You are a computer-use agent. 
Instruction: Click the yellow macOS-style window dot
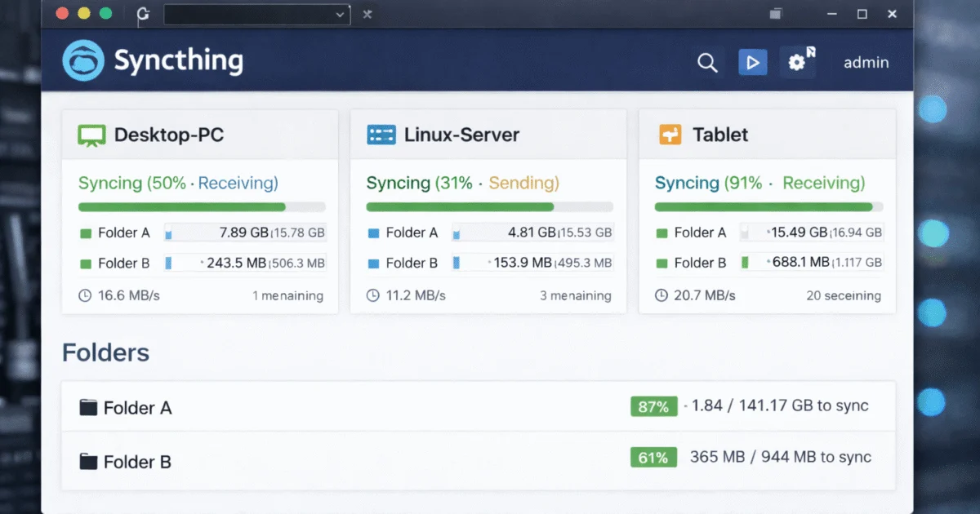(84, 13)
